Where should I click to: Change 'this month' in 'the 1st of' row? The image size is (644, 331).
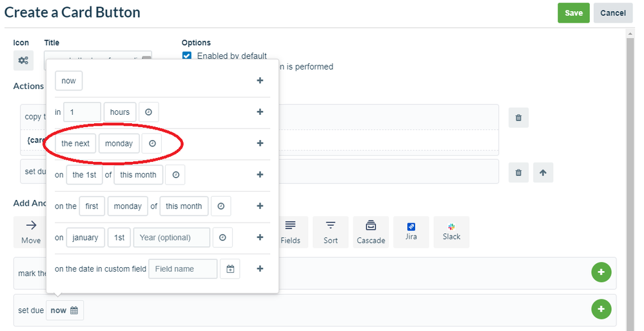139,175
